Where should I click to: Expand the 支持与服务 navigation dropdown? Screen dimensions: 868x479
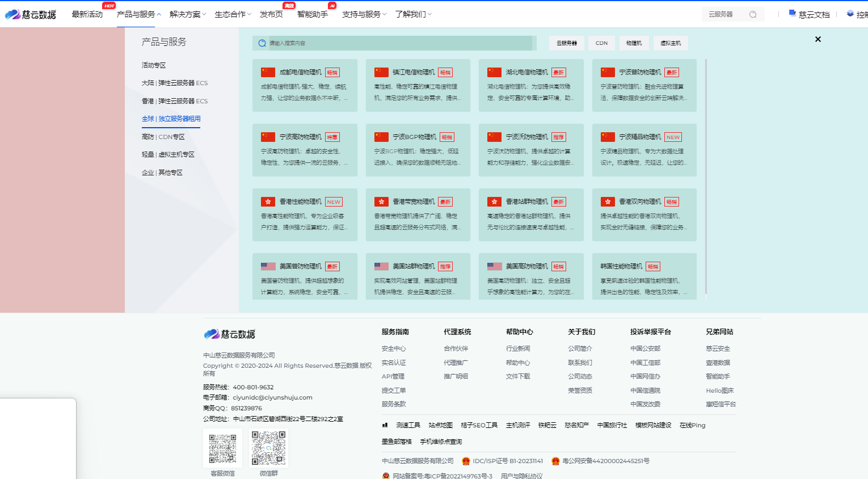(x=364, y=14)
